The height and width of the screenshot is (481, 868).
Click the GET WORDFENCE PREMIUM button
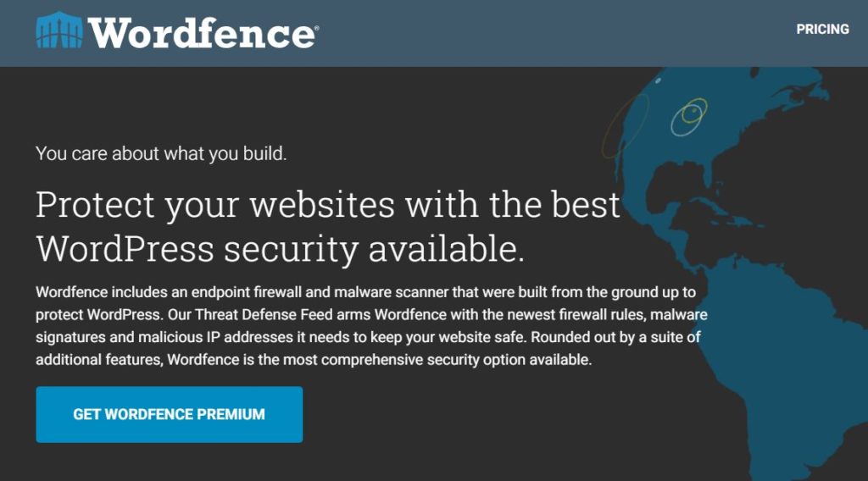coord(170,414)
